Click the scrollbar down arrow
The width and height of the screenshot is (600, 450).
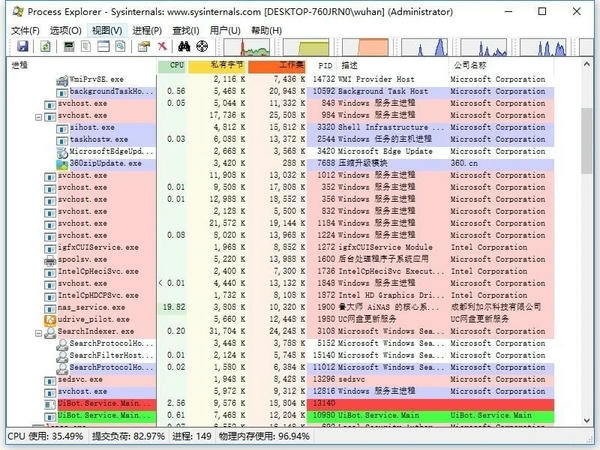pos(587,420)
